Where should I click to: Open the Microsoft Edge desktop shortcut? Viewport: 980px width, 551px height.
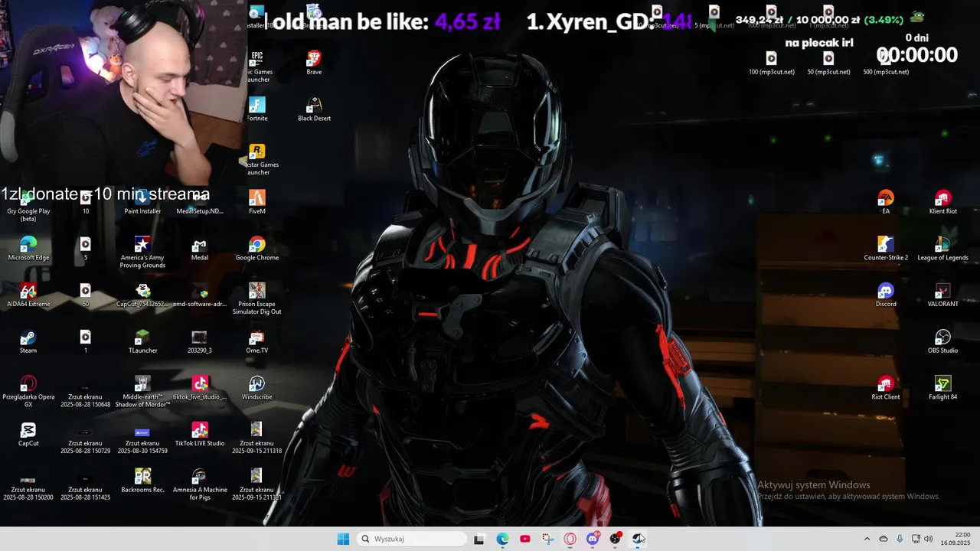28,249
